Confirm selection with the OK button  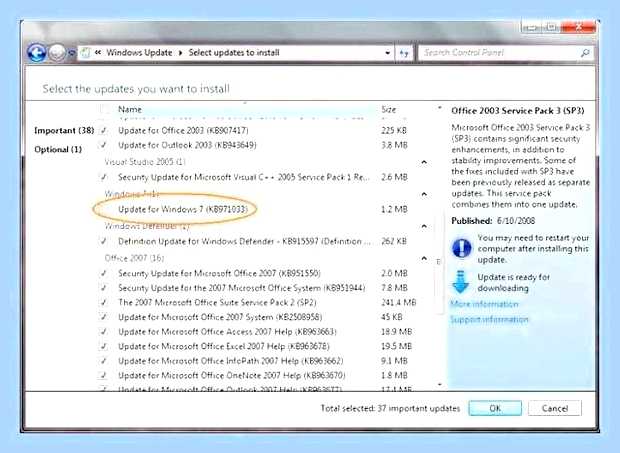[x=495, y=408]
